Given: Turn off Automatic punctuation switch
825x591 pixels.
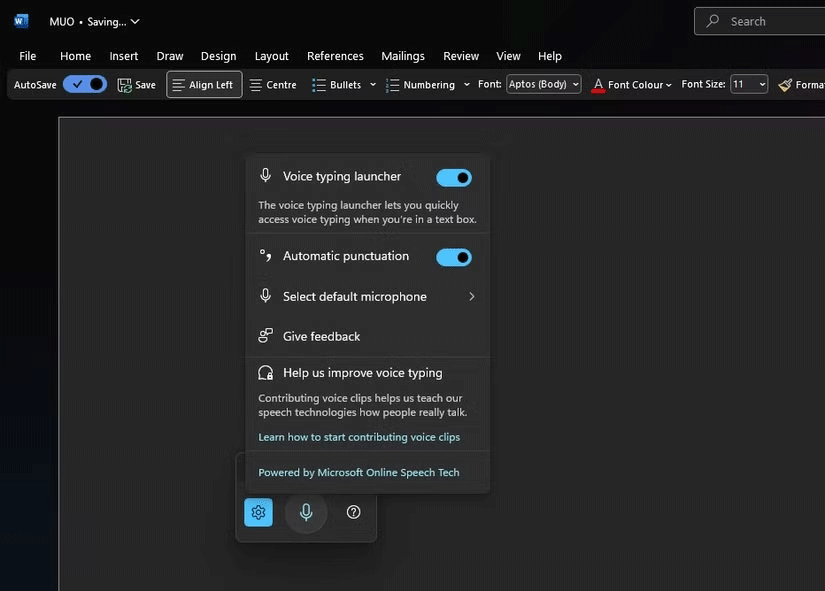Looking at the screenshot, I should point(454,257).
